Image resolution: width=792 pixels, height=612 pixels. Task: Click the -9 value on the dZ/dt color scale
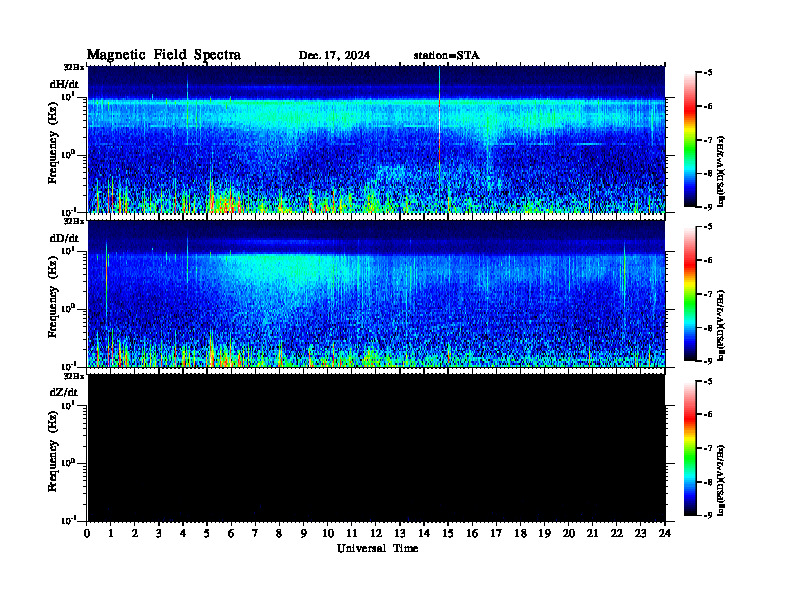click(x=708, y=516)
